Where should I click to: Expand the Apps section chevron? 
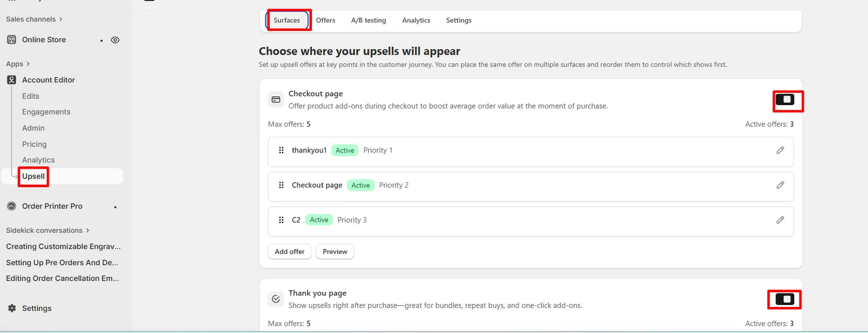pyautogui.click(x=28, y=64)
